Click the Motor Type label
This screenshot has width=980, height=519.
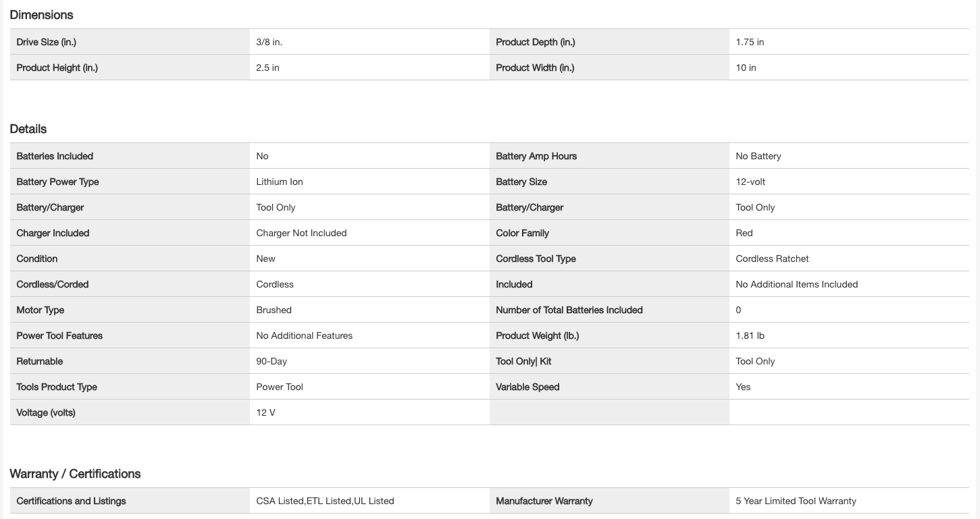pyautogui.click(x=41, y=310)
